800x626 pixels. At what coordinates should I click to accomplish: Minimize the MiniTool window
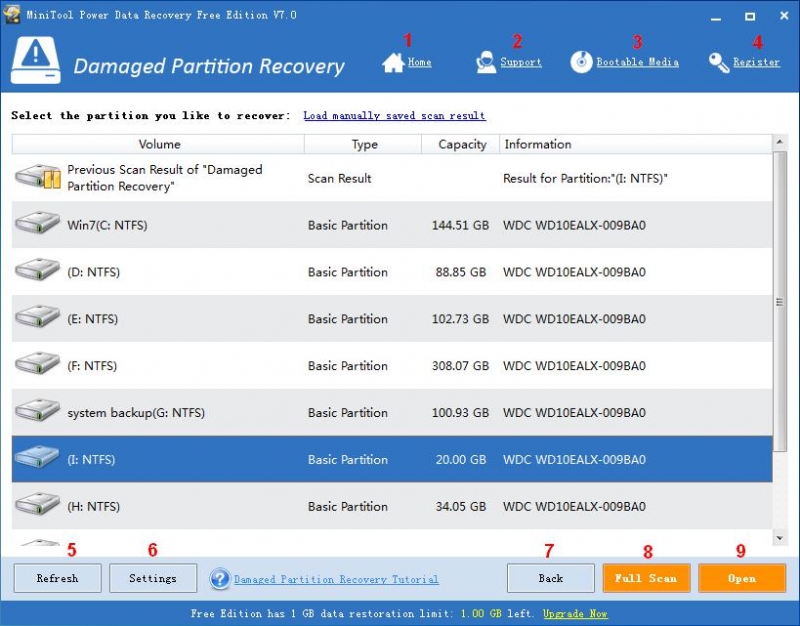[x=716, y=17]
